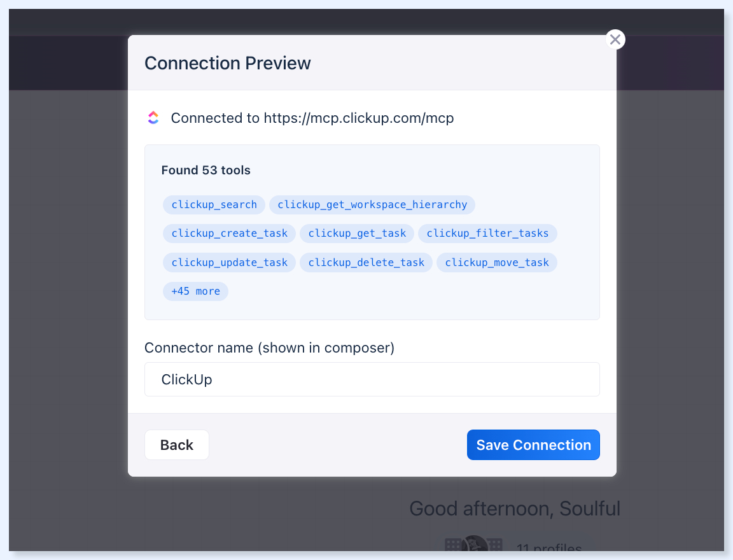Screen dimensions: 733x560
Task: Select the clickup_filter_tasks tool chip
Action: click(487, 234)
